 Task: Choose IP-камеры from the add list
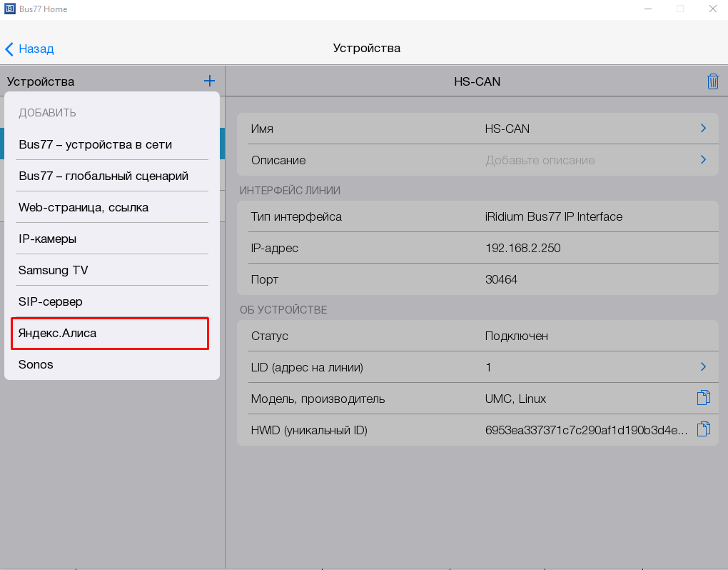pyautogui.click(x=47, y=239)
